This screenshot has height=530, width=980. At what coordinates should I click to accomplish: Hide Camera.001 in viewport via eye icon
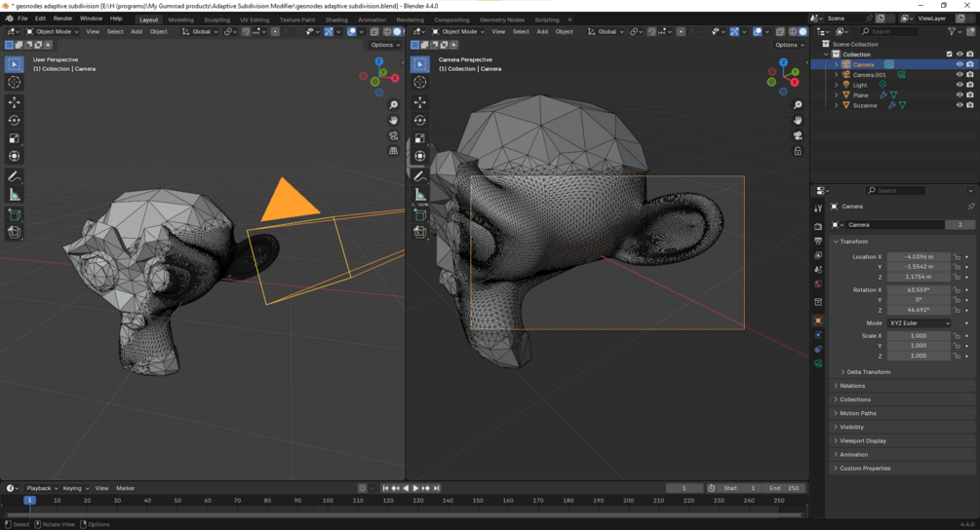960,74
